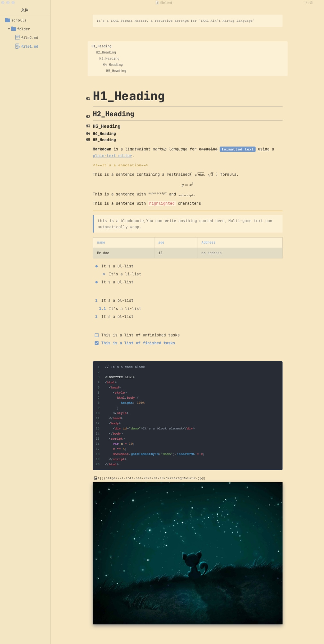
Task: Jump to H4_Heading in table of contents
Action: [x=112, y=64]
